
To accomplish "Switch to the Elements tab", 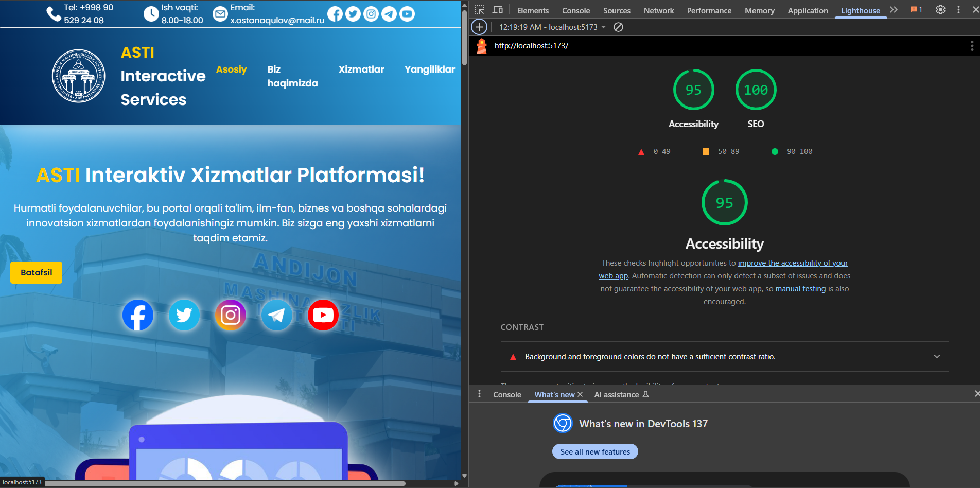I will (533, 10).
